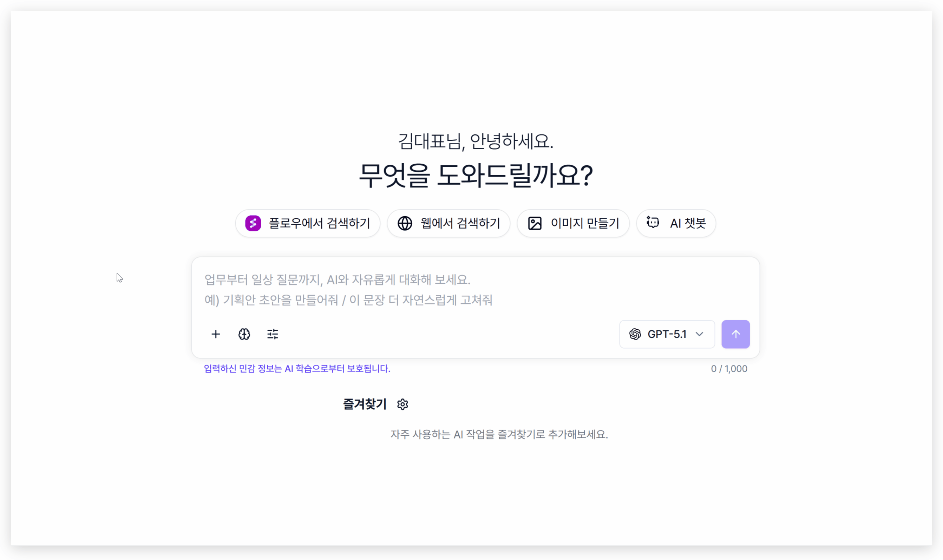943x560 pixels.
Task: Click the AI chatbot robot icon
Action: point(653,223)
